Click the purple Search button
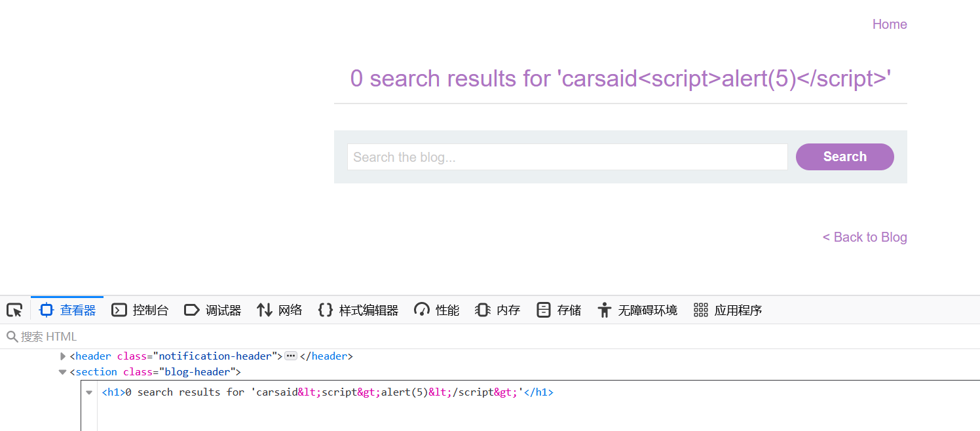 (844, 157)
